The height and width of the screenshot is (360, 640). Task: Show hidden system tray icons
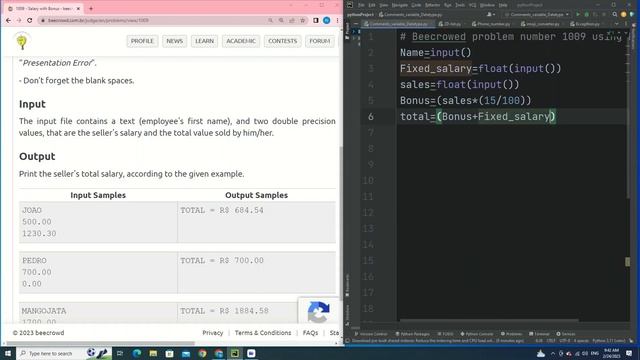pos(553,353)
